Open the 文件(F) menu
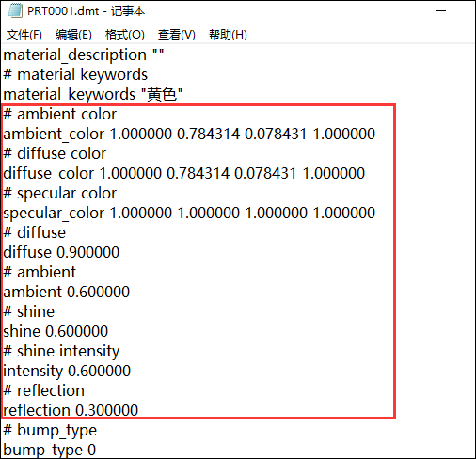Image resolution: width=476 pixels, height=459 pixels. pos(24,35)
